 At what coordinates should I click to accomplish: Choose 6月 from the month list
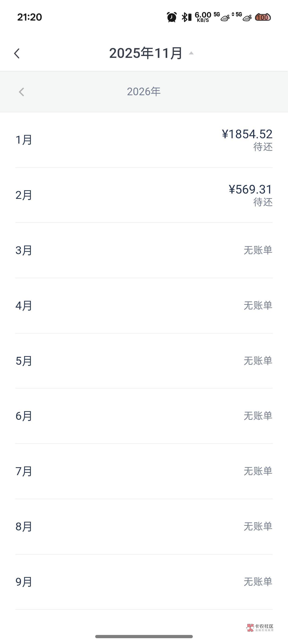144,416
